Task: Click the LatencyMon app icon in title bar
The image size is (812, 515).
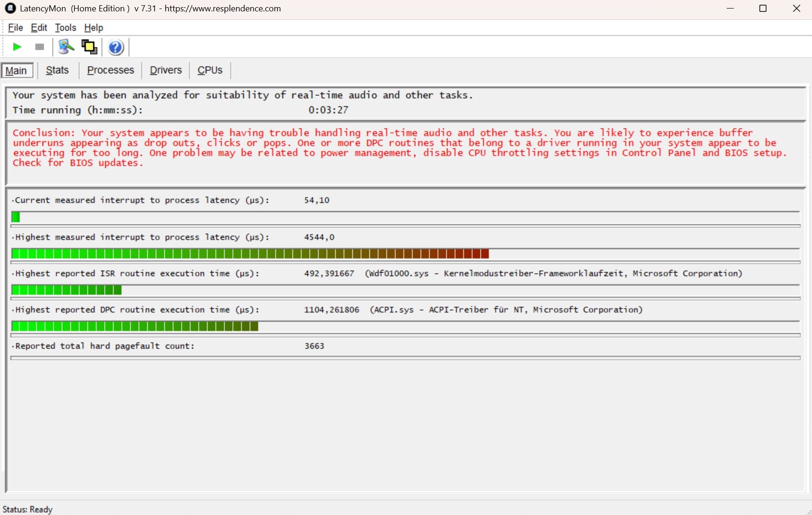Action: point(10,9)
